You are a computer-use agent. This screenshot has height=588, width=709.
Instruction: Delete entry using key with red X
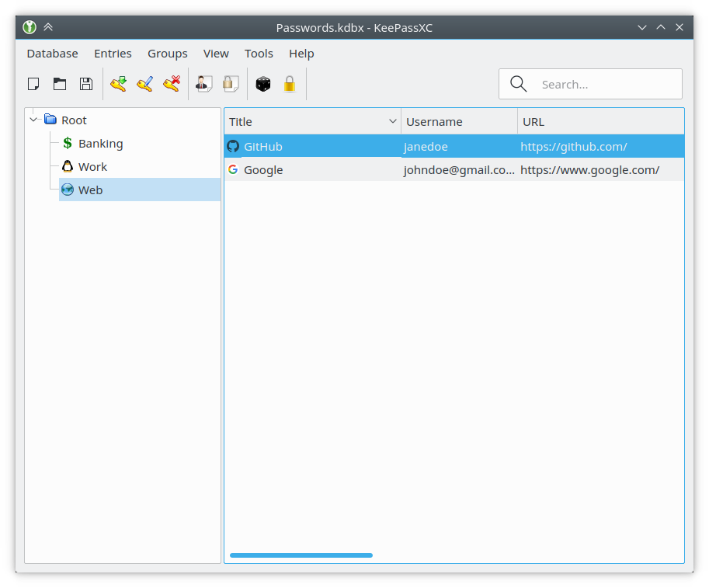172,84
